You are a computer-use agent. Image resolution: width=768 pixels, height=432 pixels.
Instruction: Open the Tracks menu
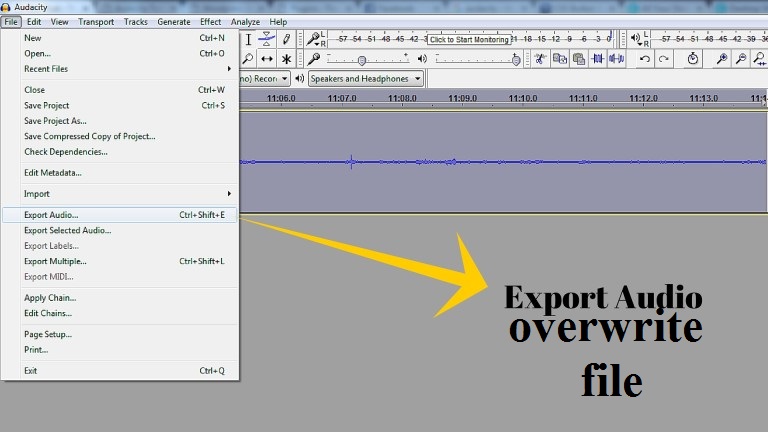coord(136,22)
